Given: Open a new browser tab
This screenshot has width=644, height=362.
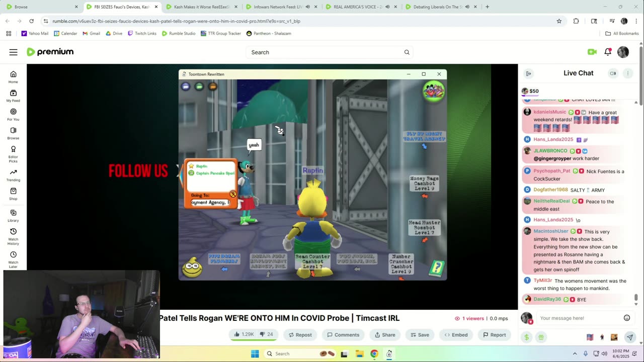Looking at the screenshot, I should (x=487, y=7).
